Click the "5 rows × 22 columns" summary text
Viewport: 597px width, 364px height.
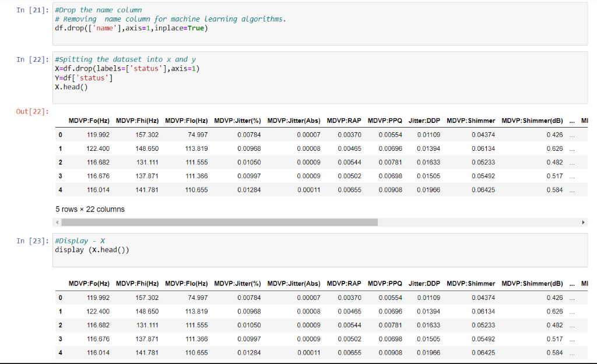pyautogui.click(x=90, y=210)
